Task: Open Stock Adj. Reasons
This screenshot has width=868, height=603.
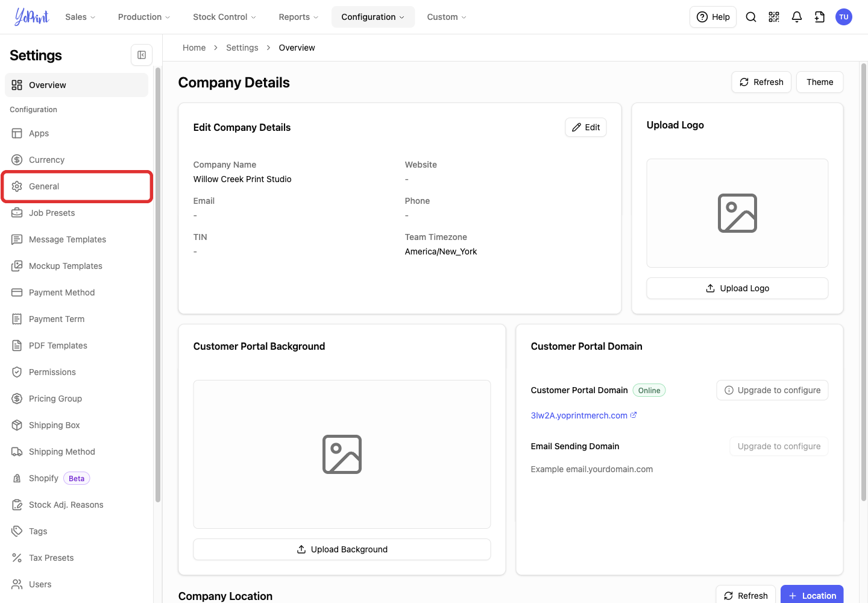Action: tap(77, 505)
